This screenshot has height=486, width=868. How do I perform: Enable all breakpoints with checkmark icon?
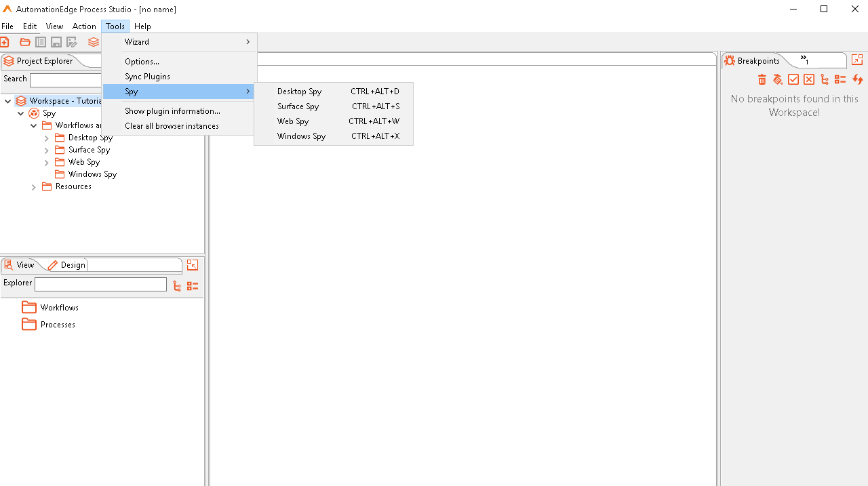tap(793, 80)
